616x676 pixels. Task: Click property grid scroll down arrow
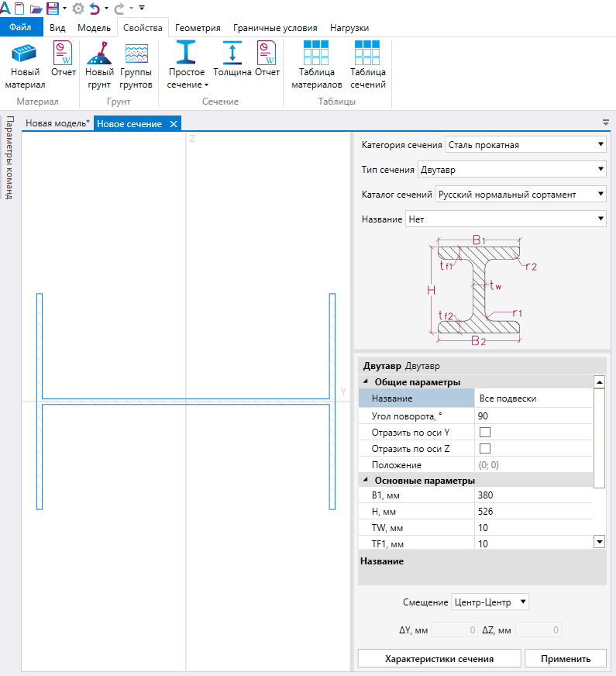point(599,541)
